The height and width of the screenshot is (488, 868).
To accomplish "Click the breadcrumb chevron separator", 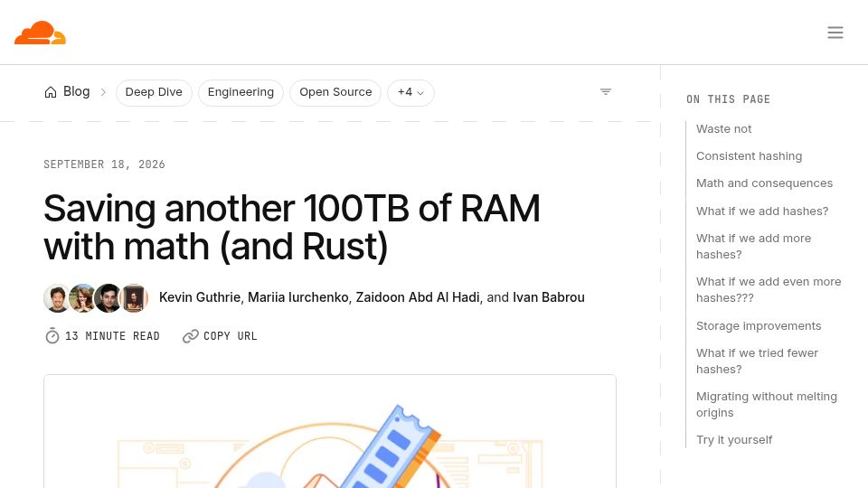I will (x=103, y=92).
